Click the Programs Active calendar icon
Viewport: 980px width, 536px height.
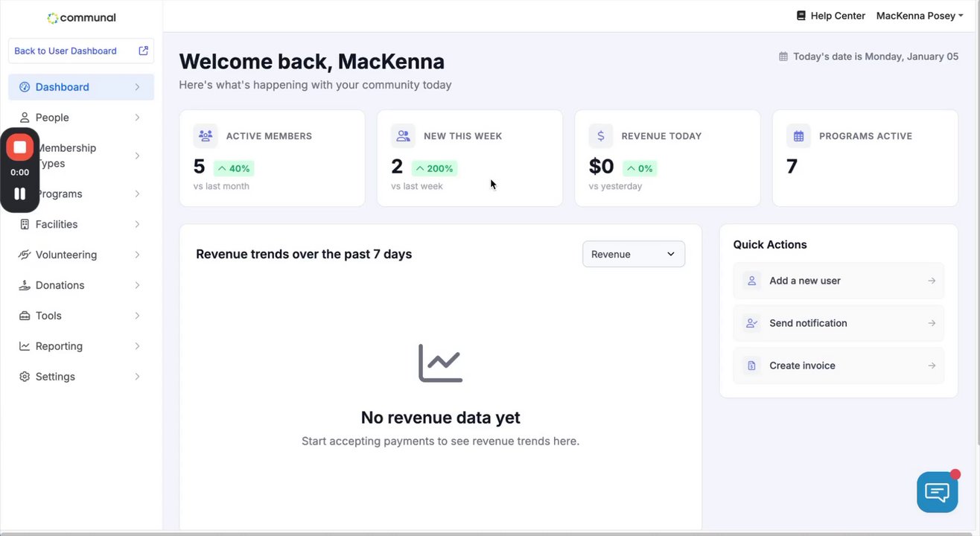pos(799,136)
